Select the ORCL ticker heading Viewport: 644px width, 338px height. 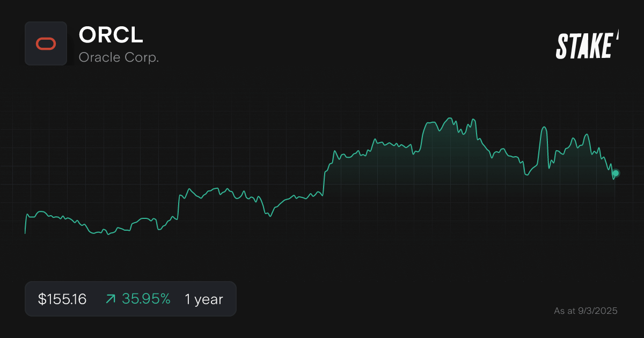[111, 36]
